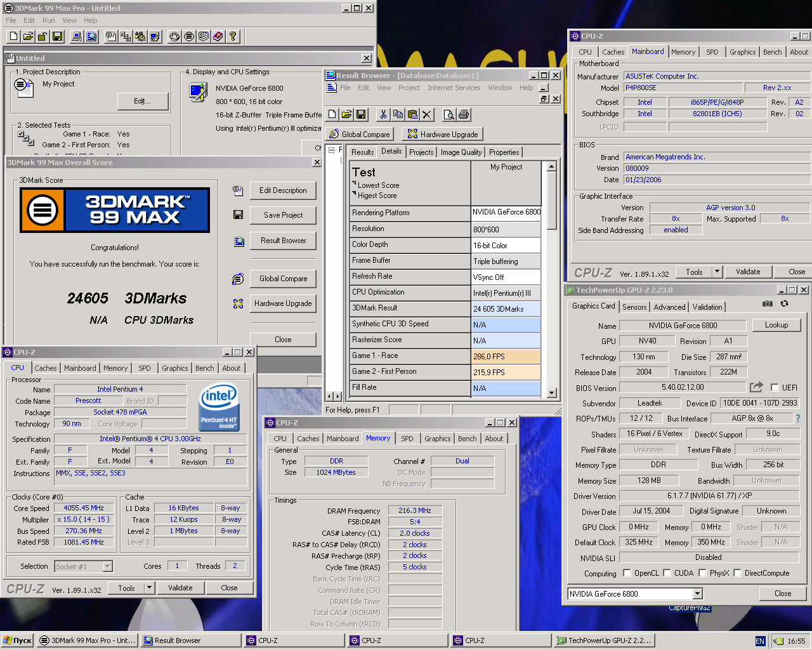Click left scroll arrow under Result Browser tree

point(330,396)
